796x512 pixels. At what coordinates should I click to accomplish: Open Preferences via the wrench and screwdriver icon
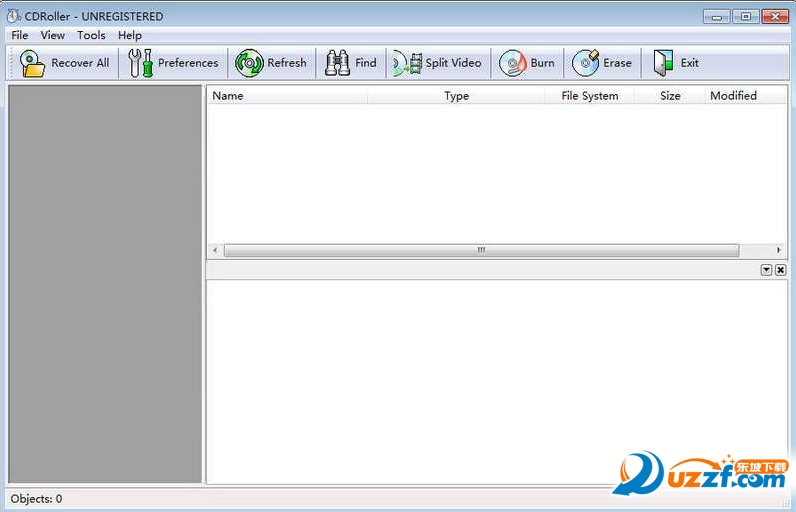[x=140, y=63]
